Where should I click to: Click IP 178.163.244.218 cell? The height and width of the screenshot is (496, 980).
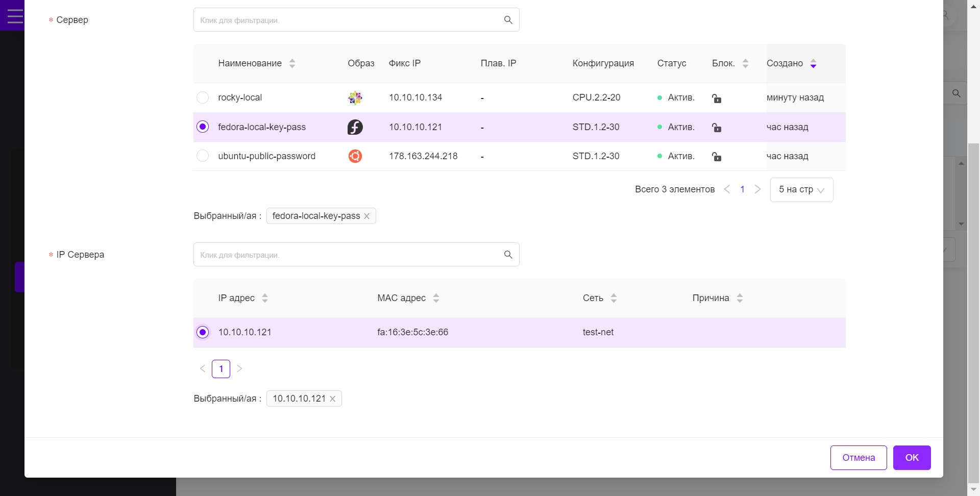423,156
